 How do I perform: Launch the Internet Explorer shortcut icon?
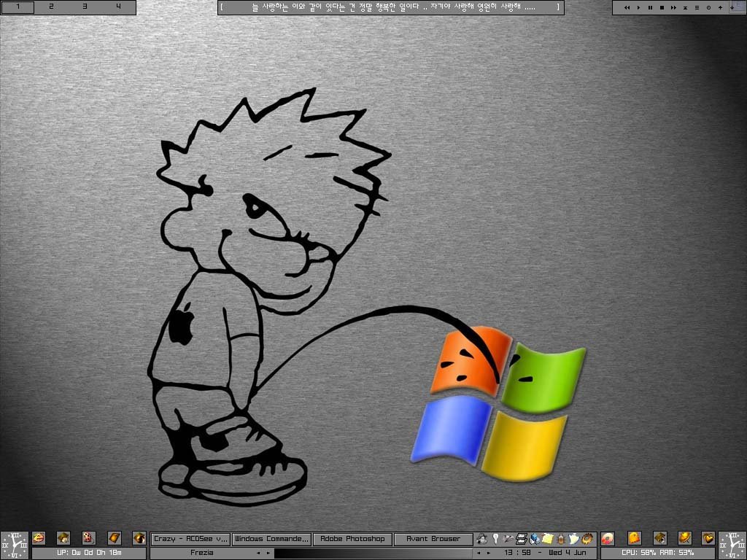[x=39, y=538]
